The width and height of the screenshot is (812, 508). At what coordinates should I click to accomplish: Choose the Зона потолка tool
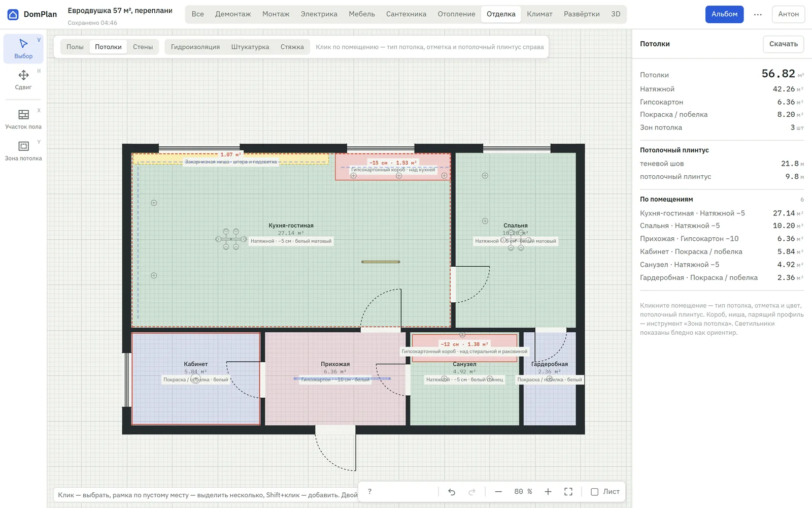click(23, 151)
